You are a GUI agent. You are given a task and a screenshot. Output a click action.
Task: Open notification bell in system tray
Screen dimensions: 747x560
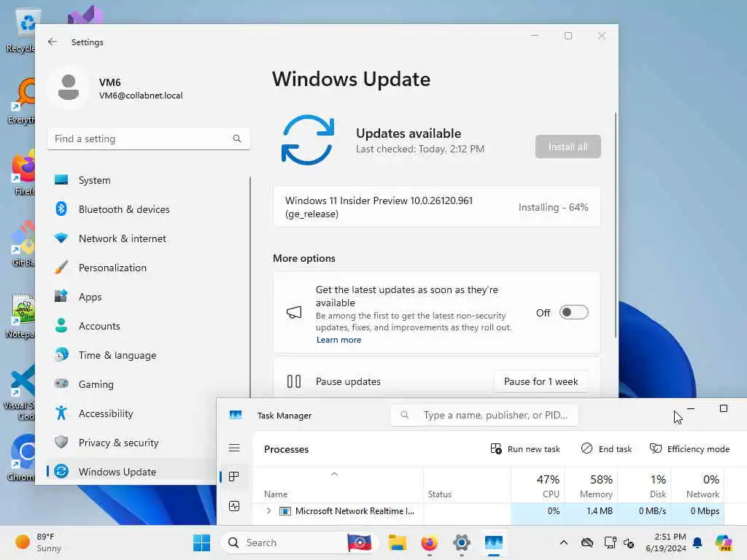tap(697, 542)
